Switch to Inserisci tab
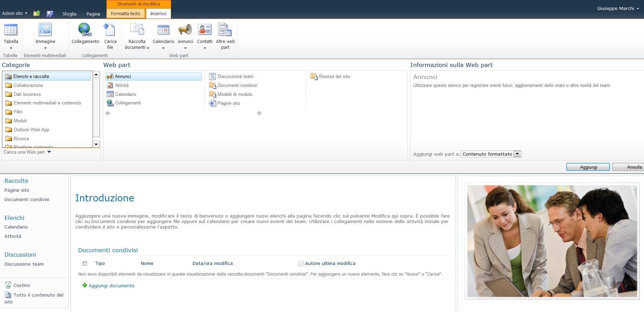This screenshot has width=644, height=312. (158, 13)
